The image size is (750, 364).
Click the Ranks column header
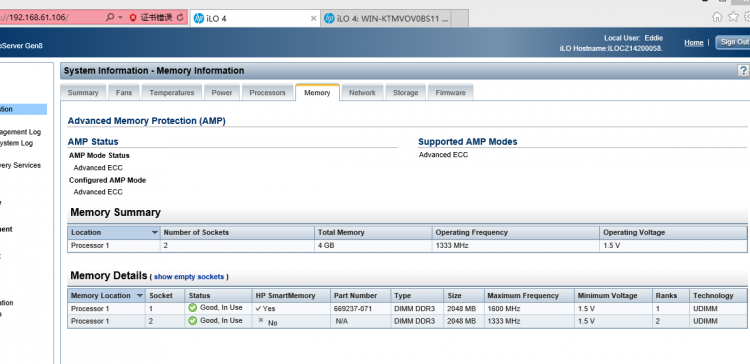[671, 296]
